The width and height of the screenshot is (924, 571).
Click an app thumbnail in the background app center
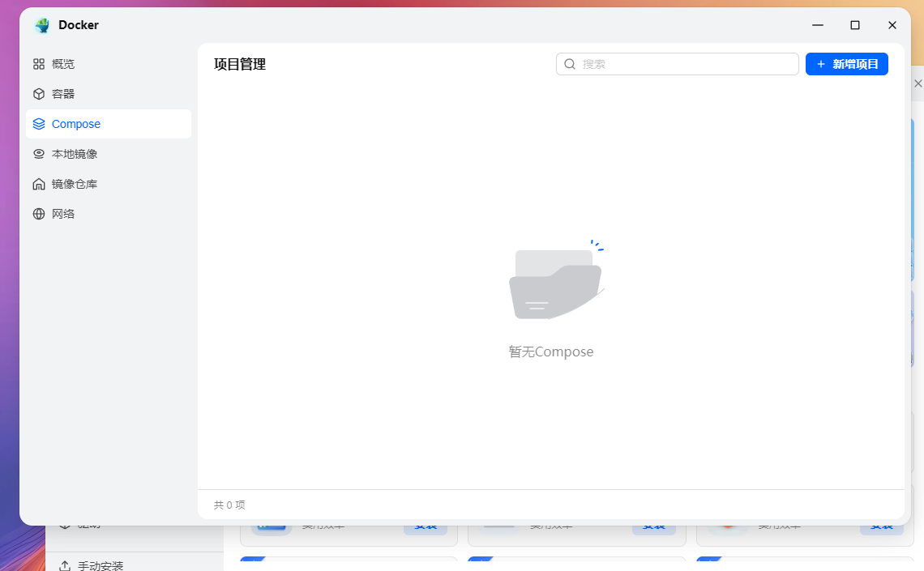tap(272, 524)
